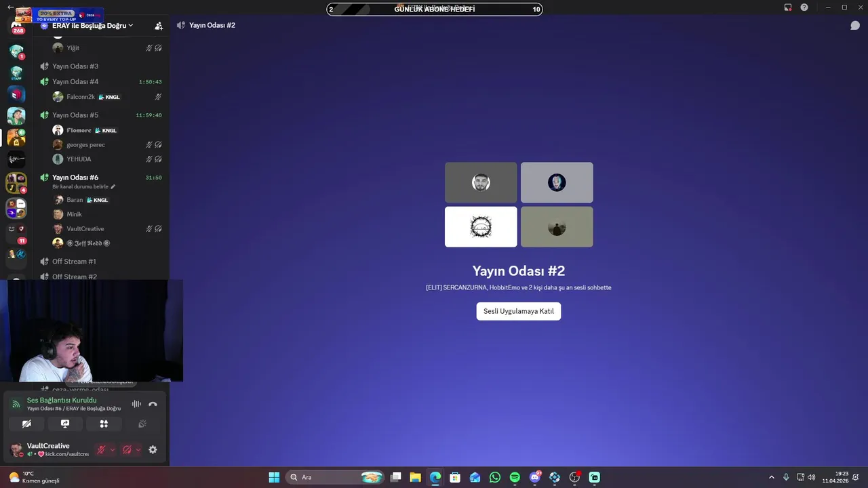Open Microsoft Store from taskbar

tap(455, 477)
